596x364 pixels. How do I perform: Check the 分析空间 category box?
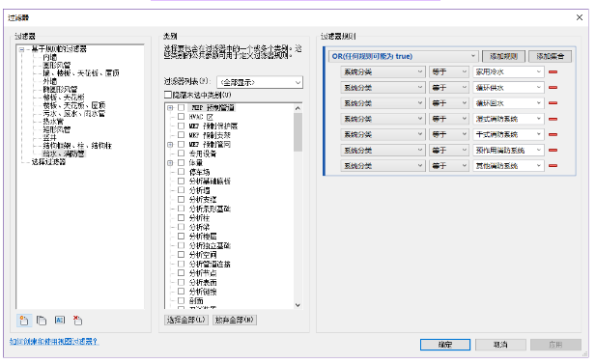[182, 255]
